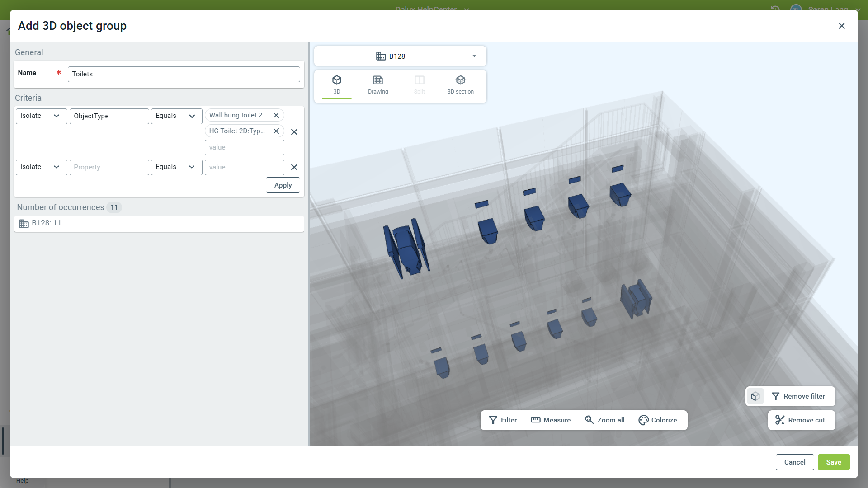Click Remove filter funnel button

tap(798, 396)
